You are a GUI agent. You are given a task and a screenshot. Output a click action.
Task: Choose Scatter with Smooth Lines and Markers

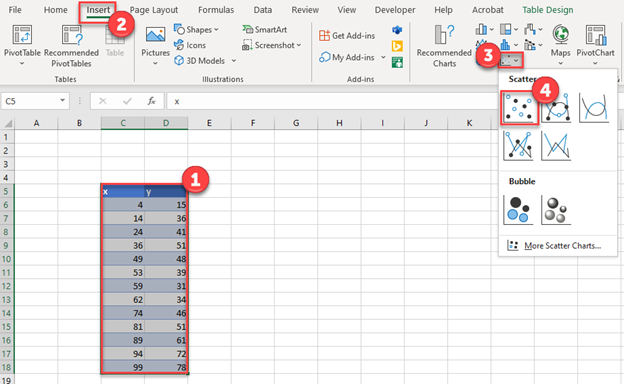pos(556,107)
